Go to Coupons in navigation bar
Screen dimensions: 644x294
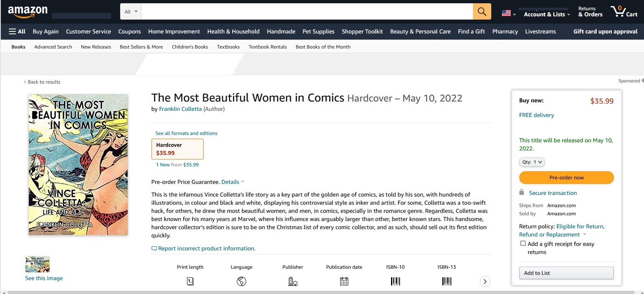point(130,31)
